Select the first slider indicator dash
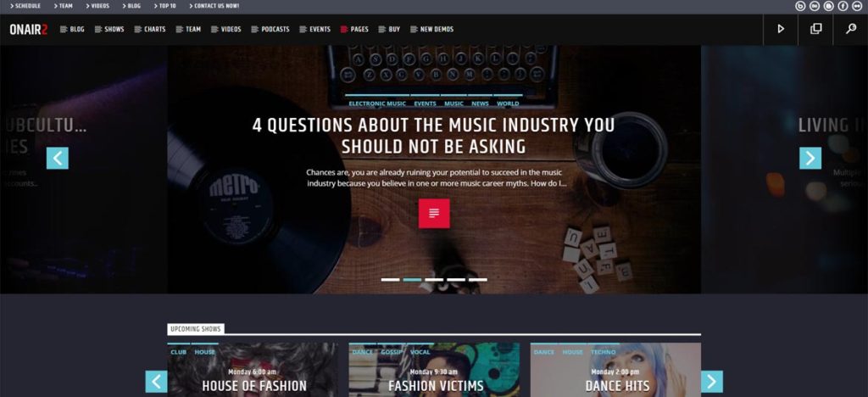Screen dimensions: 868x397 390,280
